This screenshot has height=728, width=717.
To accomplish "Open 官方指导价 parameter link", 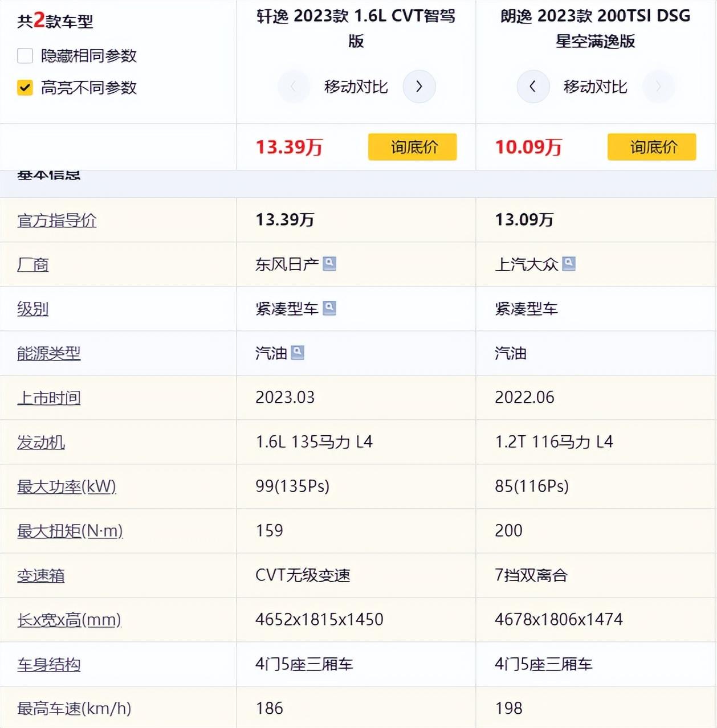I will click(x=57, y=220).
